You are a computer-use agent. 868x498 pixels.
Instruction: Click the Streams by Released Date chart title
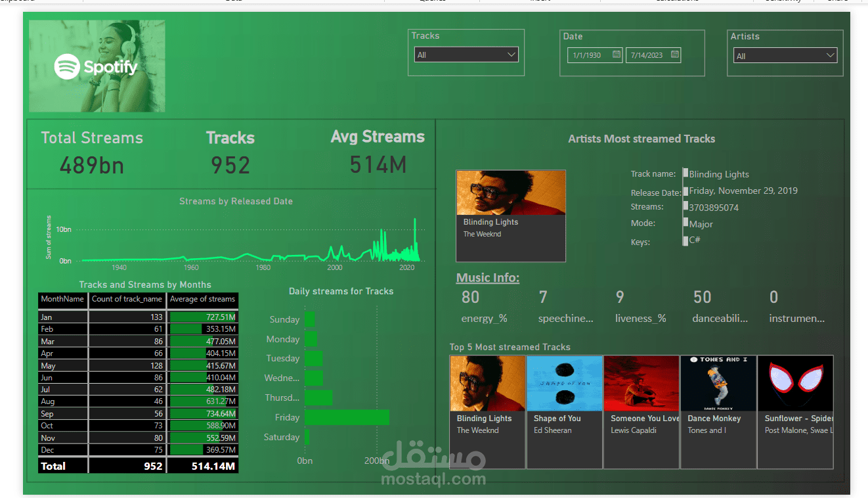point(236,201)
